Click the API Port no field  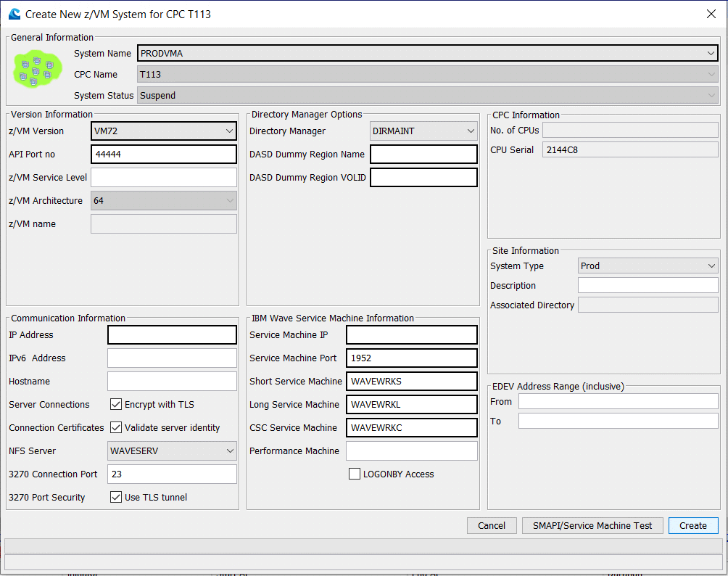point(163,154)
